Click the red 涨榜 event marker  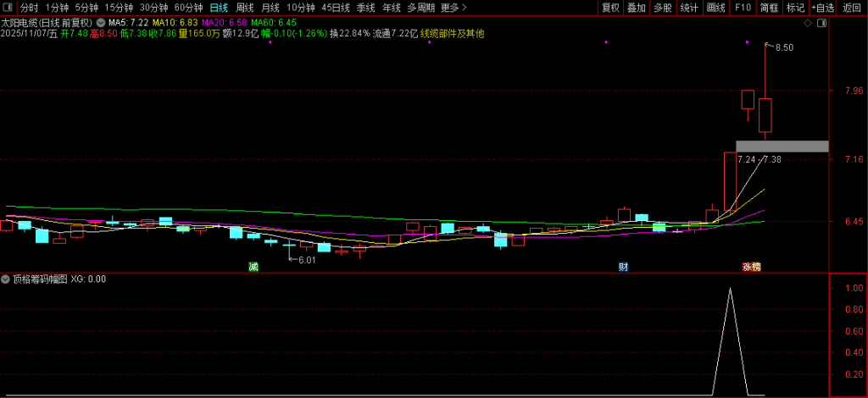point(751,267)
